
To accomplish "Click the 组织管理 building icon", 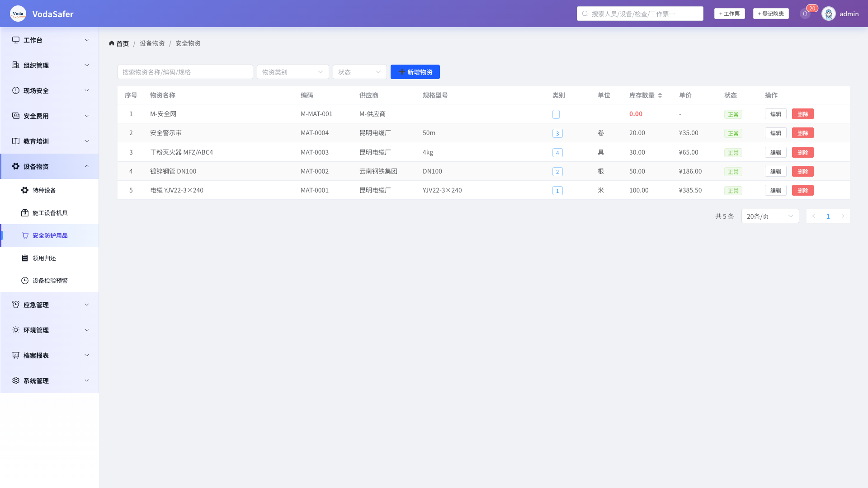I will [16, 65].
